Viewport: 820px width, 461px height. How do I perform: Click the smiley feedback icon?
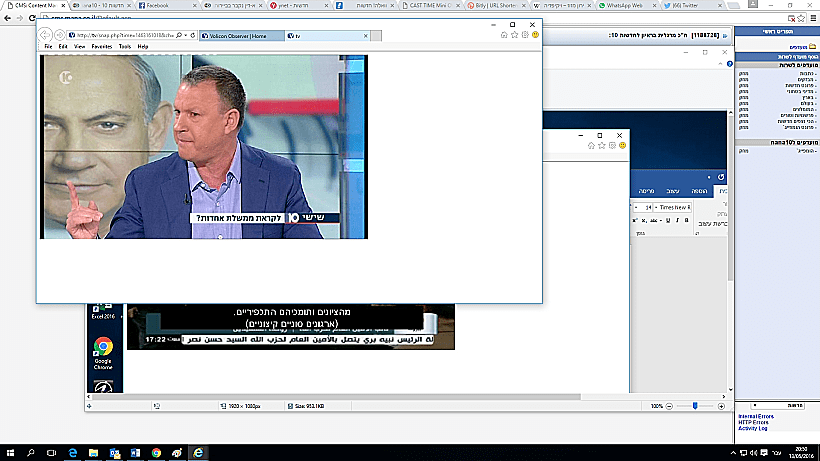click(537, 35)
